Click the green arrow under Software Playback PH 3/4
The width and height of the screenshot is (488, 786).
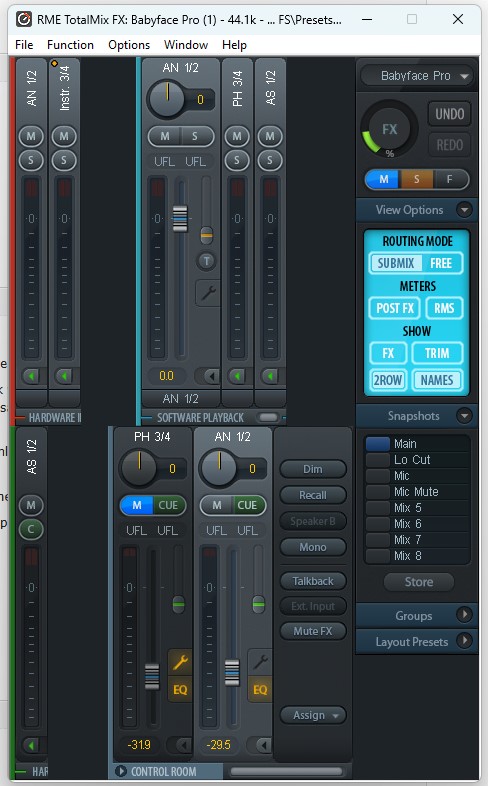pos(237,375)
